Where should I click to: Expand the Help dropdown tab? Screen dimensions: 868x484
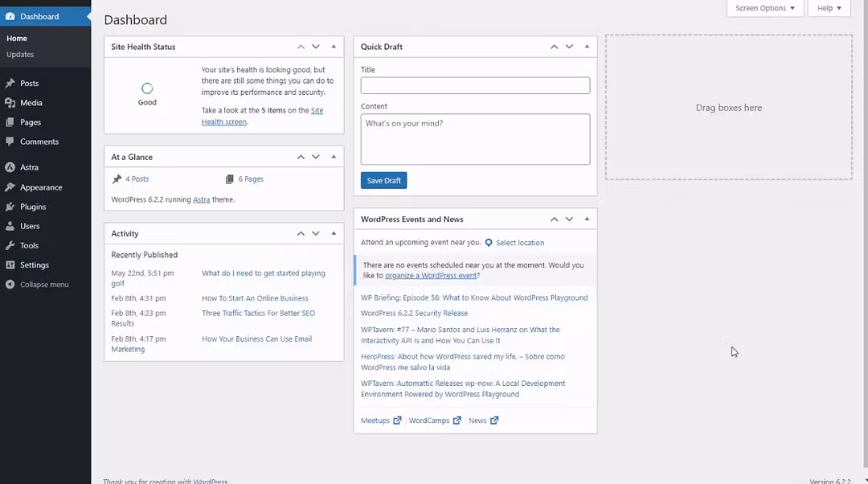click(829, 8)
